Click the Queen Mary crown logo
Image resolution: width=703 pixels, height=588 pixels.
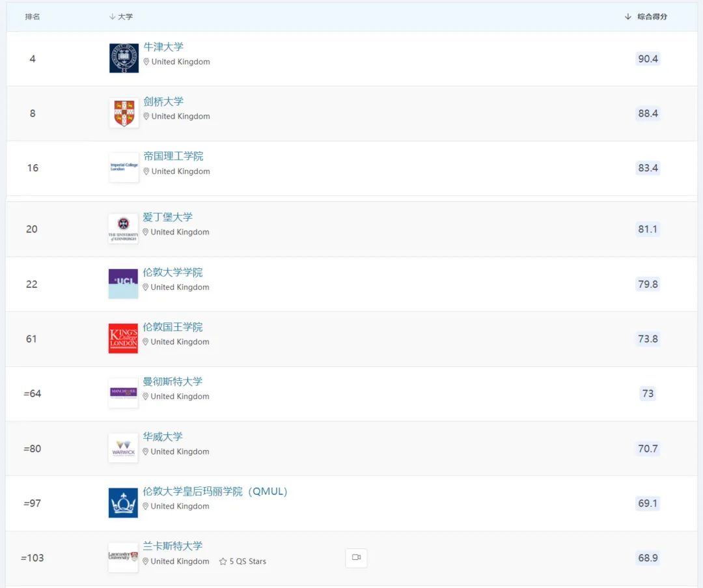(123, 503)
